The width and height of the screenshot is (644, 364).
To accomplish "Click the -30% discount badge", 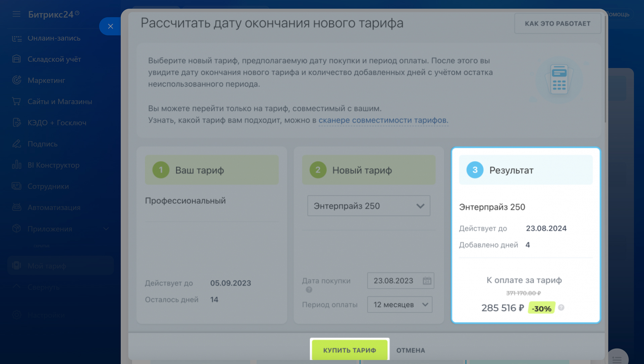I will pyautogui.click(x=541, y=308).
